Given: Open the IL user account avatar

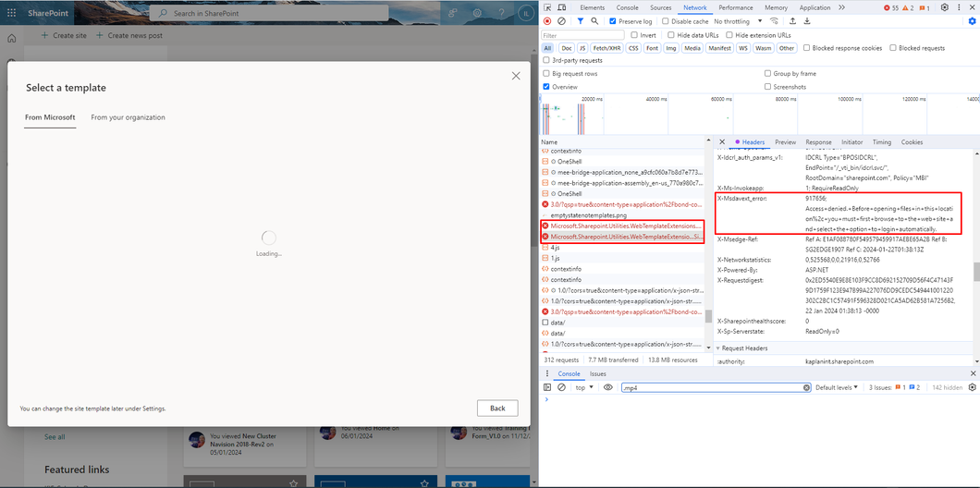Looking at the screenshot, I should pos(524,13).
